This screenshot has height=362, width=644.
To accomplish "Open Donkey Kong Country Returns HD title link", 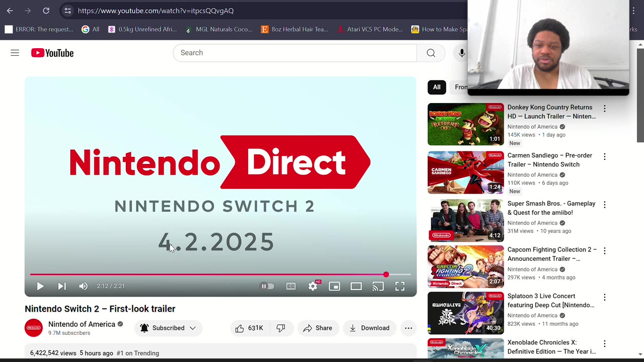I will click(x=551, y=112).
